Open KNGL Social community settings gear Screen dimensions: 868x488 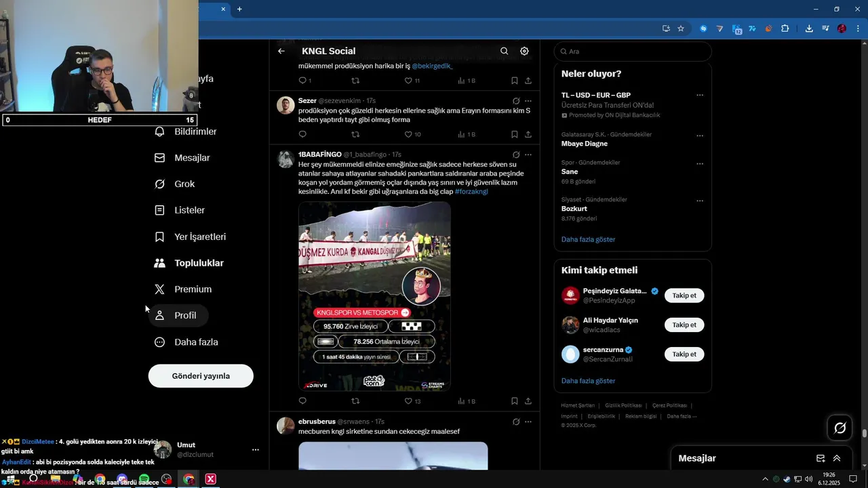point(524,51)
